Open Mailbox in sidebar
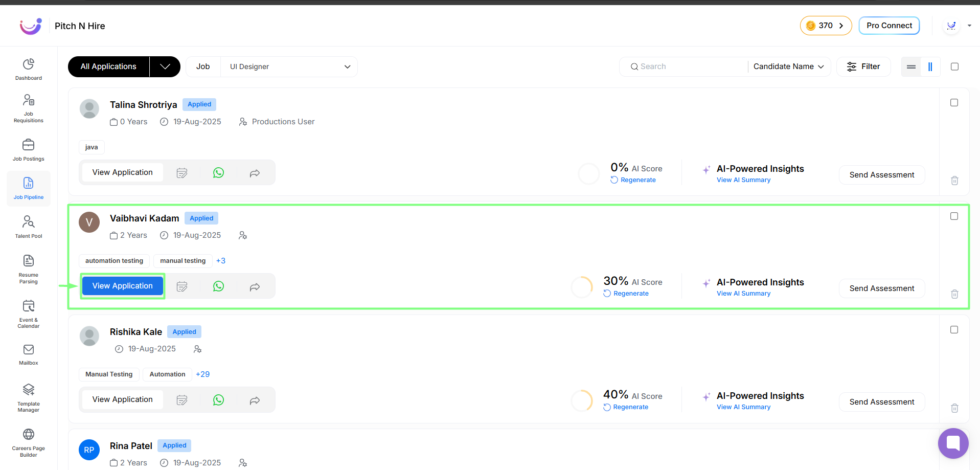 point(29,355)
